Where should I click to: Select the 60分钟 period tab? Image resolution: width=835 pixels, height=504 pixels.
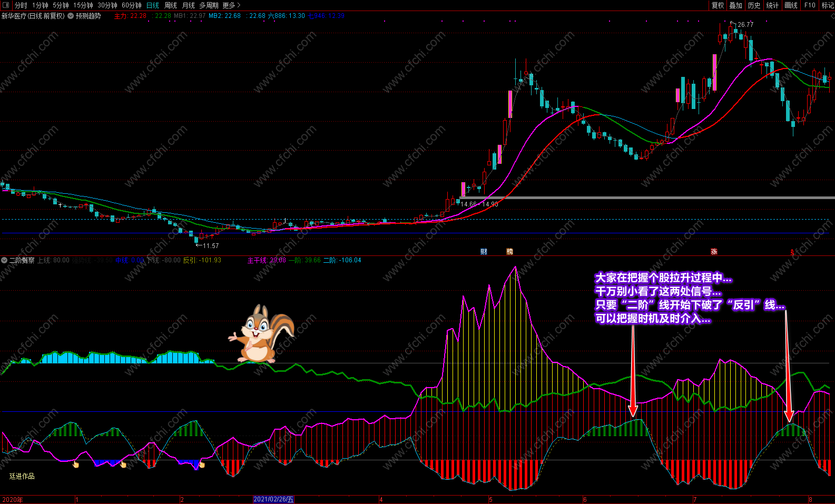pos(132,5)
